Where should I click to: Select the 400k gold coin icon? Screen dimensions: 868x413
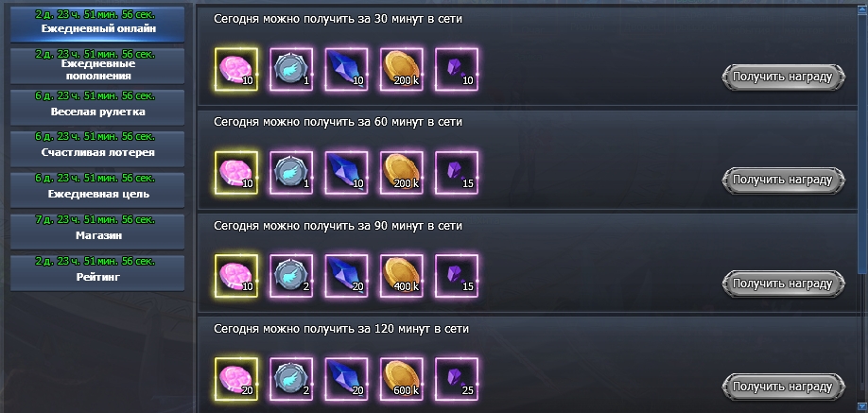[x=402, y=276]
